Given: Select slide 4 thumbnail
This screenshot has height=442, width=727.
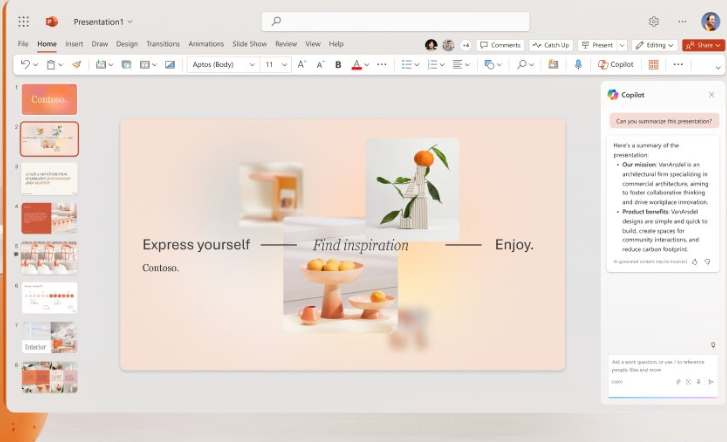Looking at the screenshot, I should [x=49, y=218].
